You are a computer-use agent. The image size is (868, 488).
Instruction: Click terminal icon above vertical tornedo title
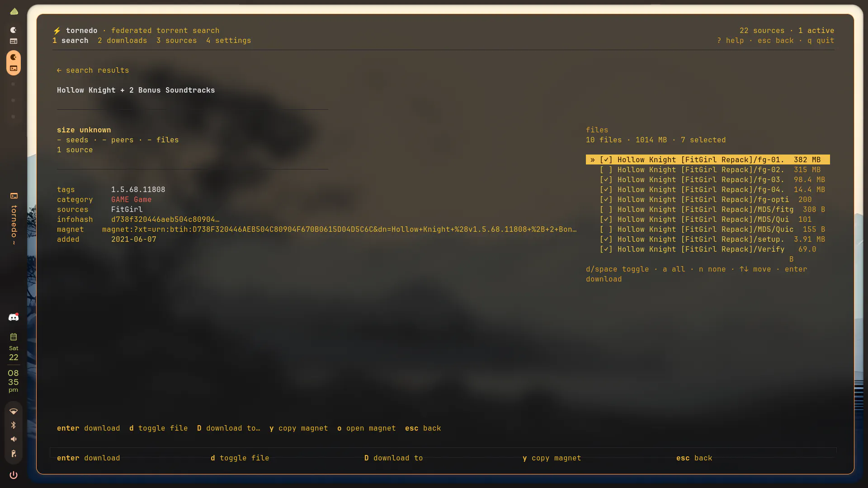[14, 196]
